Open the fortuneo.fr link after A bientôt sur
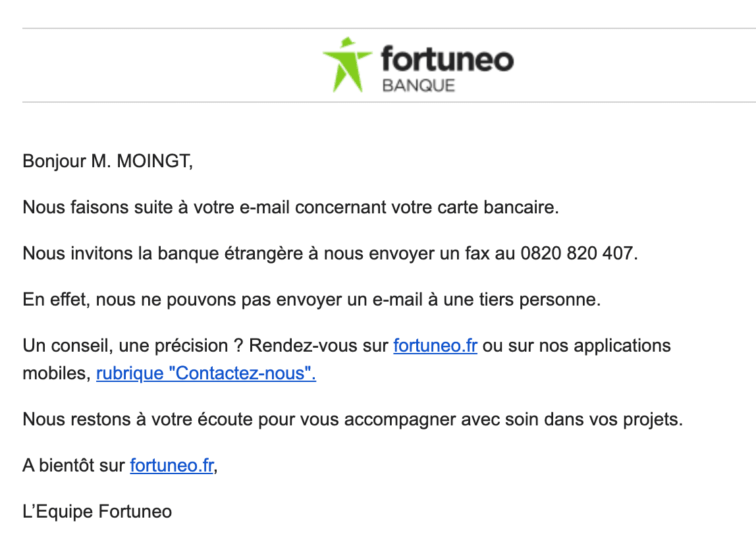The image size is (756, 540). click(x=172, y=466)
